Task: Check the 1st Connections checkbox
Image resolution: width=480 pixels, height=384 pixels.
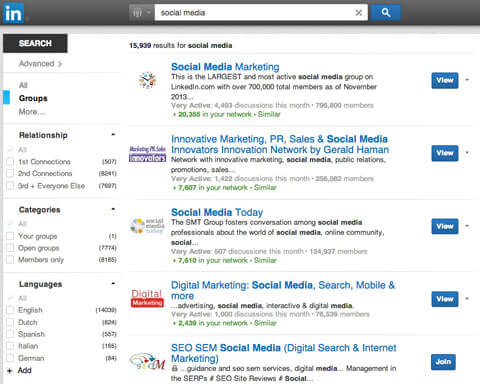Action: pos(10,162)
